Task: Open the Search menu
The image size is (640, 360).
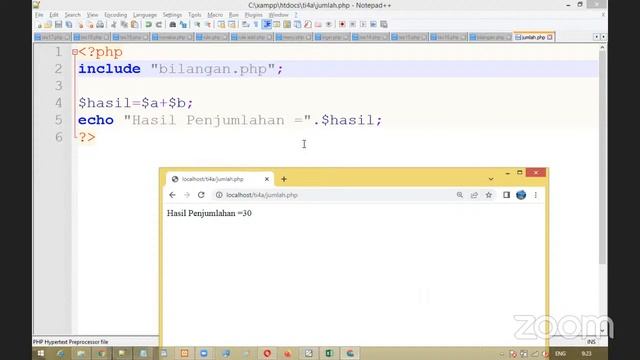Action: coord(73,15)
